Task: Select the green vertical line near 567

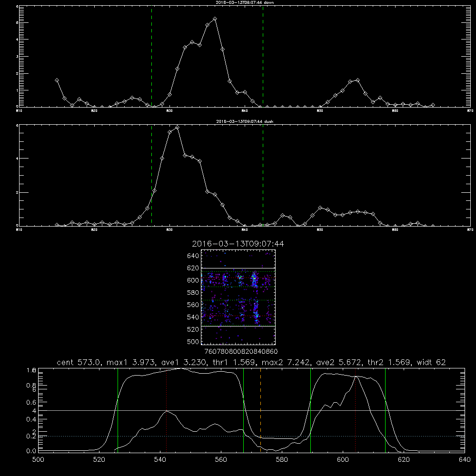Action: pos(243,410)
